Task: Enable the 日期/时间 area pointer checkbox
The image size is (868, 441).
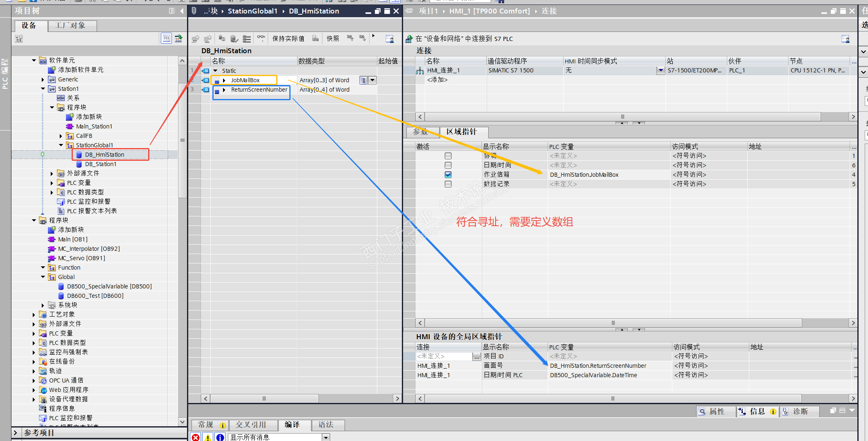Action: (448, 165)
